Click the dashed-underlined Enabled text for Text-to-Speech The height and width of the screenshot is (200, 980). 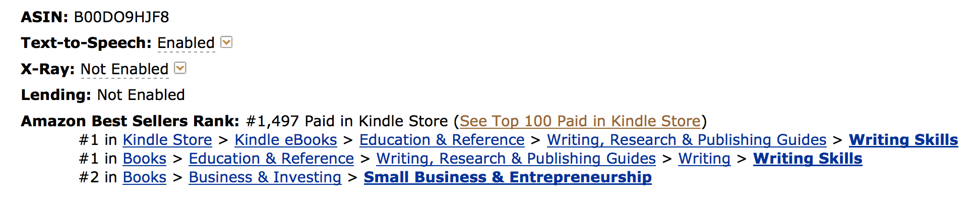186,43
